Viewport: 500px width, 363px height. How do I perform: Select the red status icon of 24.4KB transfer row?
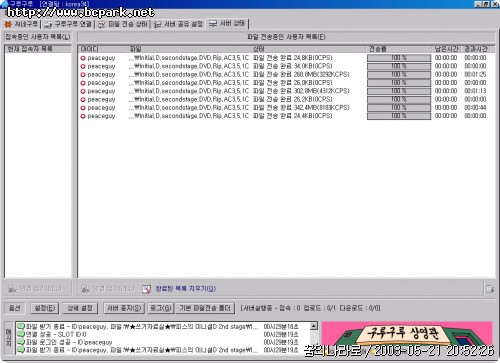[83, 116]
